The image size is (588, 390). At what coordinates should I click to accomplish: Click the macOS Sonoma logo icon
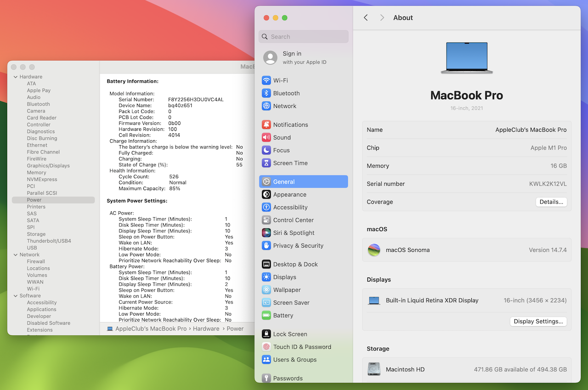374,250
